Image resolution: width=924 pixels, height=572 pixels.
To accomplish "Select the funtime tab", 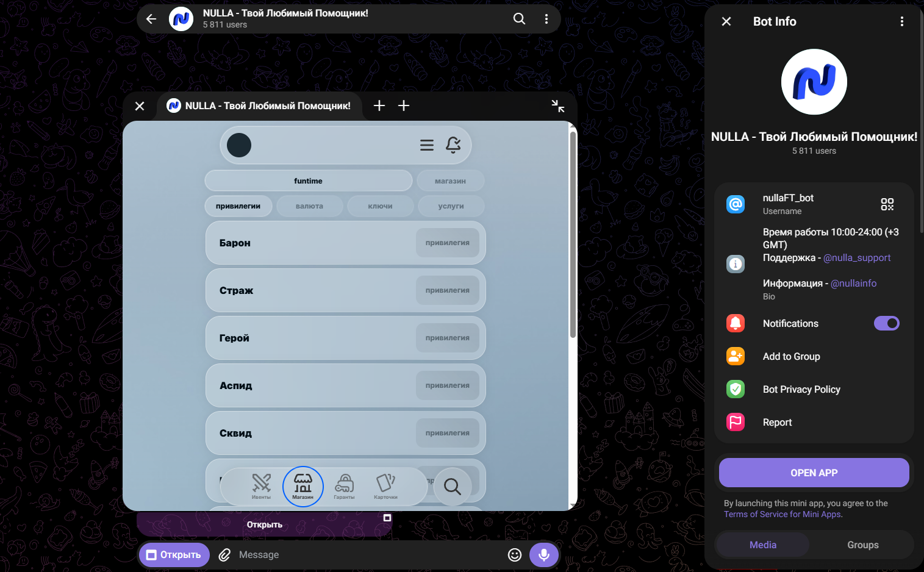I will [309, 181].
